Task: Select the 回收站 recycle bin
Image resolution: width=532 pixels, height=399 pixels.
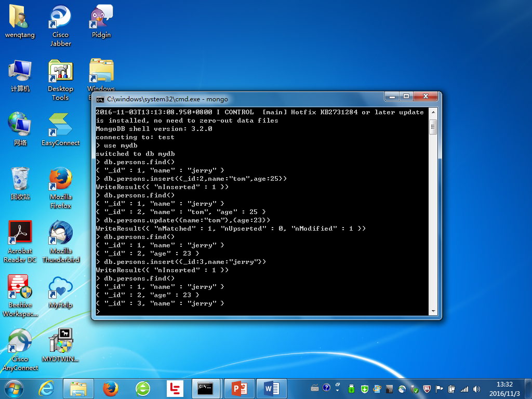Action: 20,183
